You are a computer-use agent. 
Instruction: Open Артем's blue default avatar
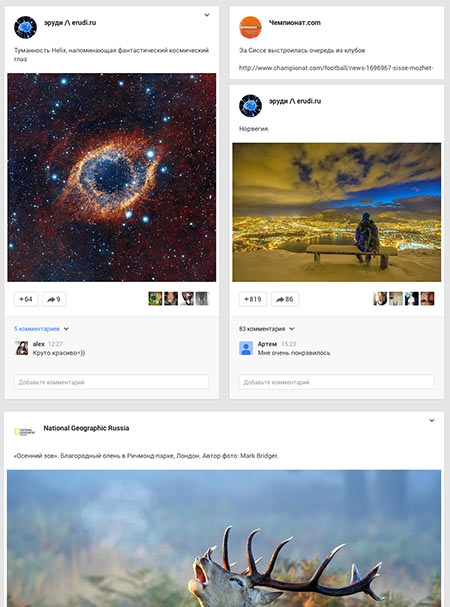(x=246, y=348)
